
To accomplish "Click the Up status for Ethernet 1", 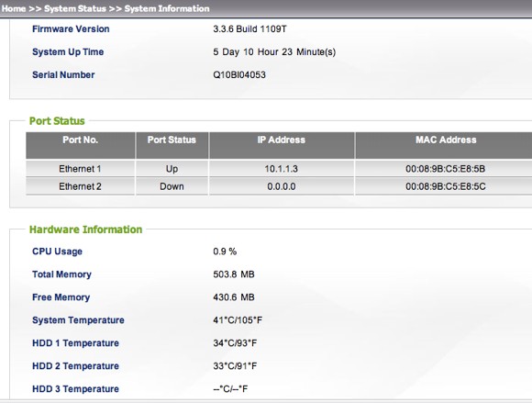I will pos(172,169).
